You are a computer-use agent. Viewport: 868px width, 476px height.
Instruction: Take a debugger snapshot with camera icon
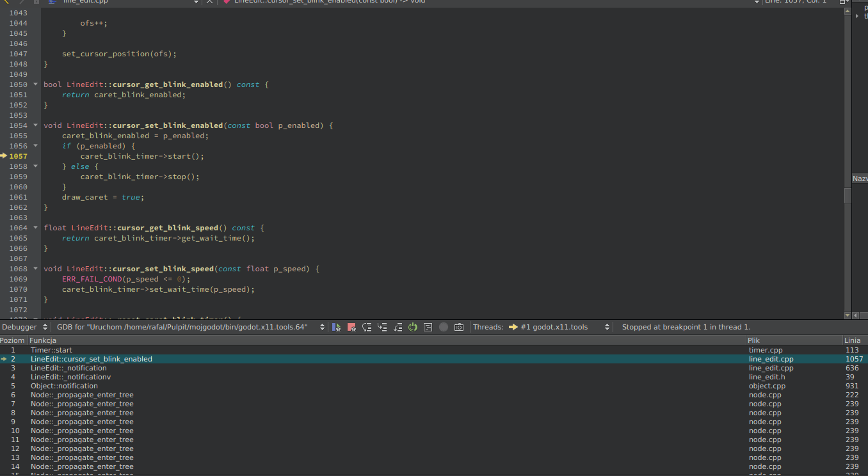pyautogui.click(x=459, y=327)
